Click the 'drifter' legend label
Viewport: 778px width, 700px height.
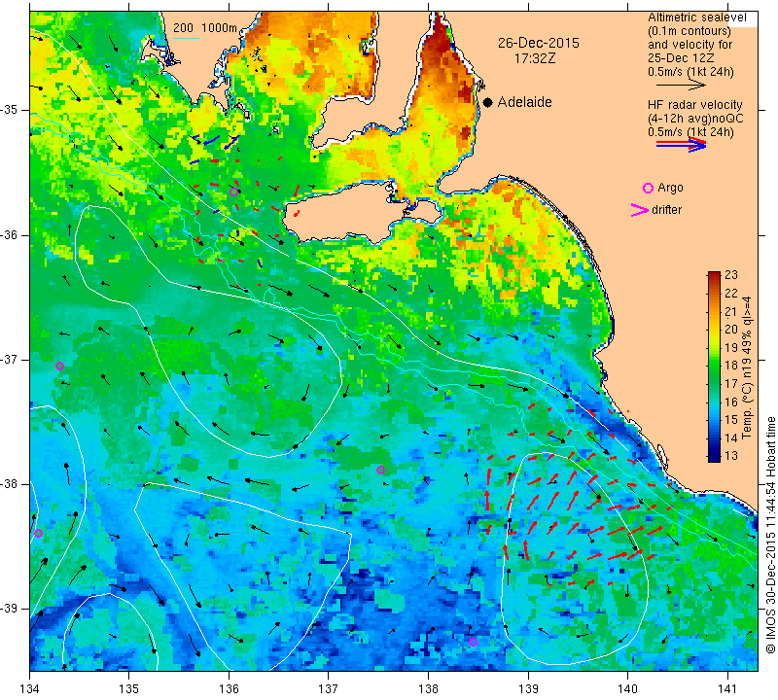point(666,209)
